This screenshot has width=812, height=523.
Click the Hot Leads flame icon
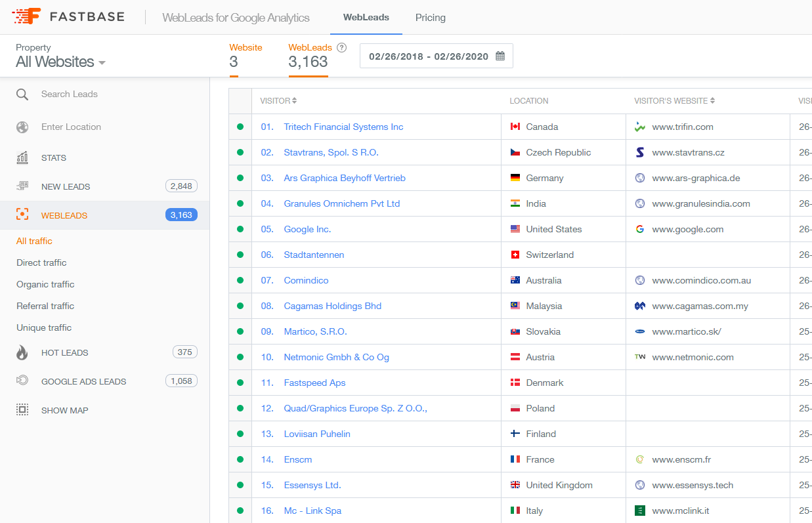point(22,352)
